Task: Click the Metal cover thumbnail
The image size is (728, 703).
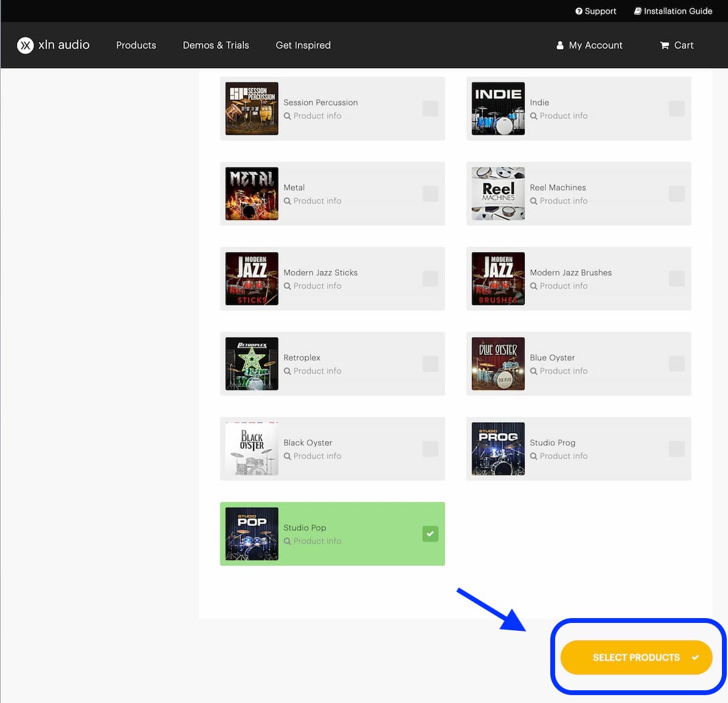Action: point(252,193)
